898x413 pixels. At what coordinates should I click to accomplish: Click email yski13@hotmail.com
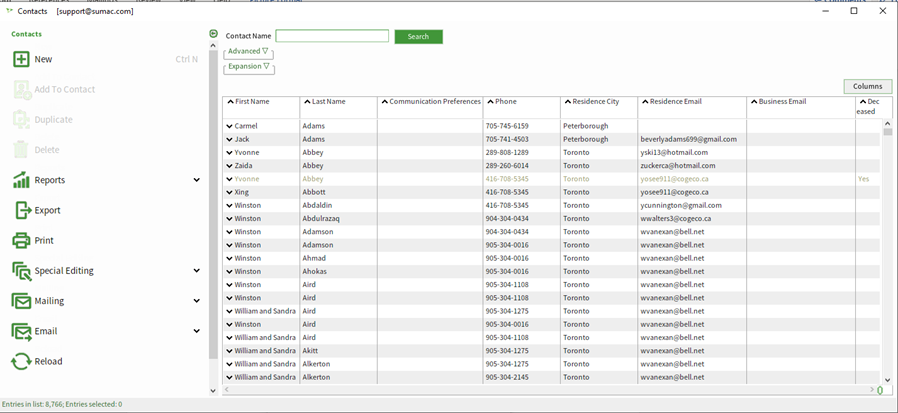point(674,152)
